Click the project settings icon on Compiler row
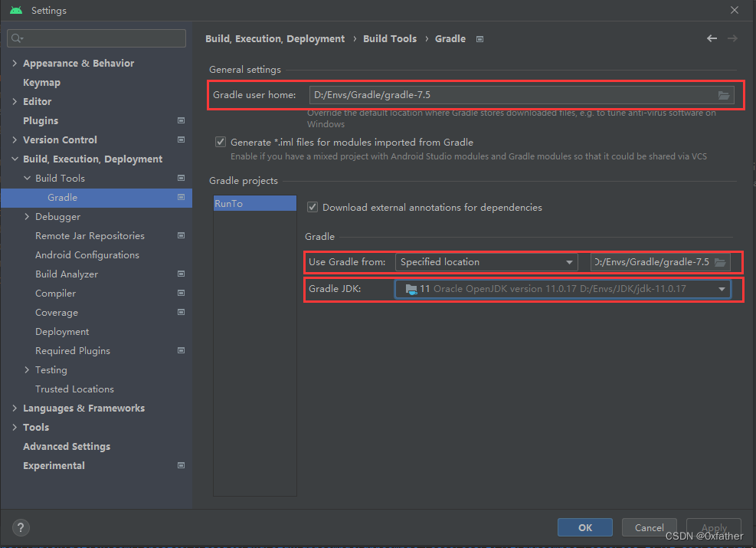Image resolution: width=756 pixels, height=548 pixels. click(x=182, y=293)
